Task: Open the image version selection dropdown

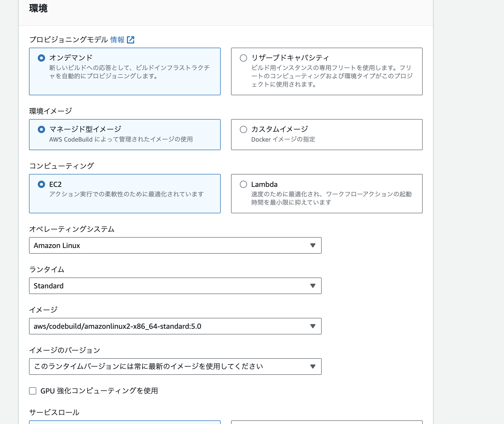Action: pos(175,366)
